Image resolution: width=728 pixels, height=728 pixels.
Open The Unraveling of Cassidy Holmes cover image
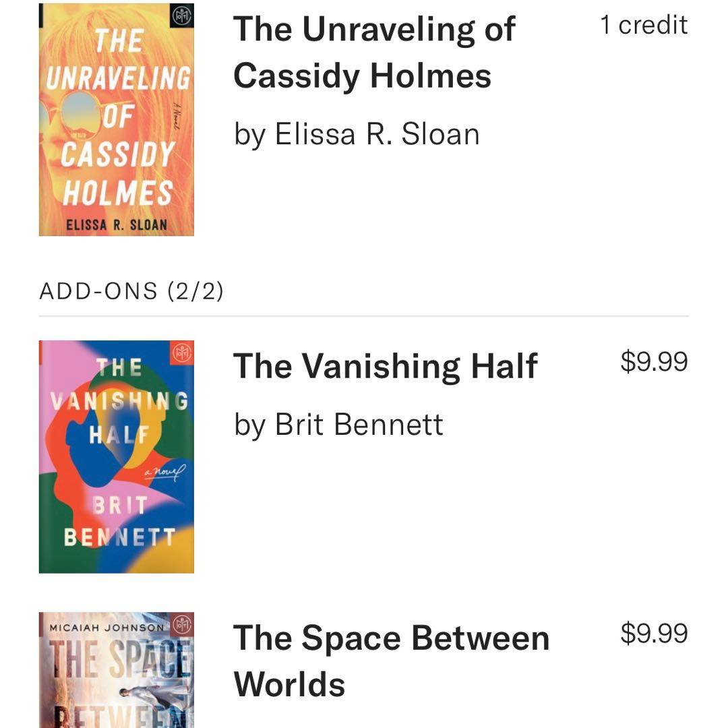pos(117,120)
